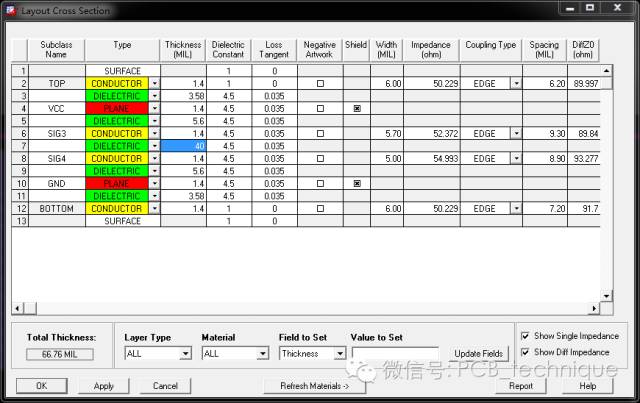Click the Impedance (ohm) column header
Screen dimensions: 640x403
(x=431, y=50)
